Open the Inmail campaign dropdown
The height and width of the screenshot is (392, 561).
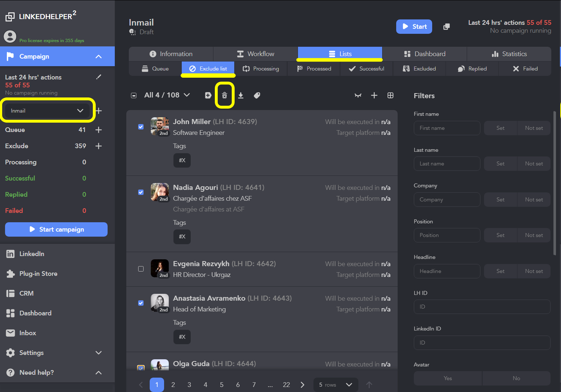pyautogui.click(x=47, y=111)
